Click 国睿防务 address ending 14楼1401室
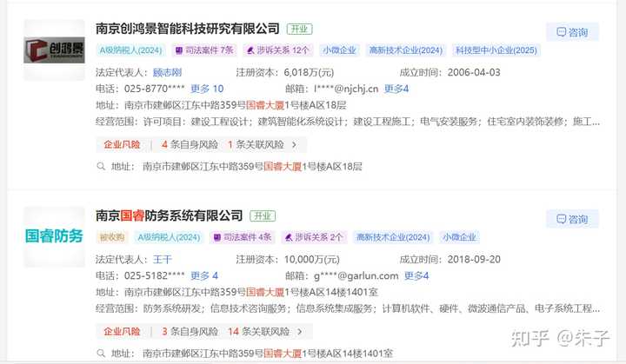 [x=251, y=292]
